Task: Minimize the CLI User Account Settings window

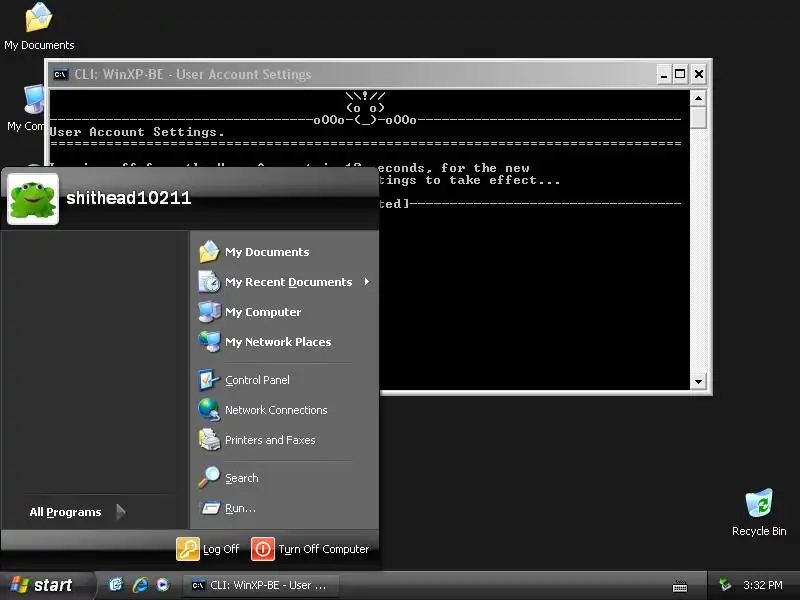Action: [x=663, y=74]
